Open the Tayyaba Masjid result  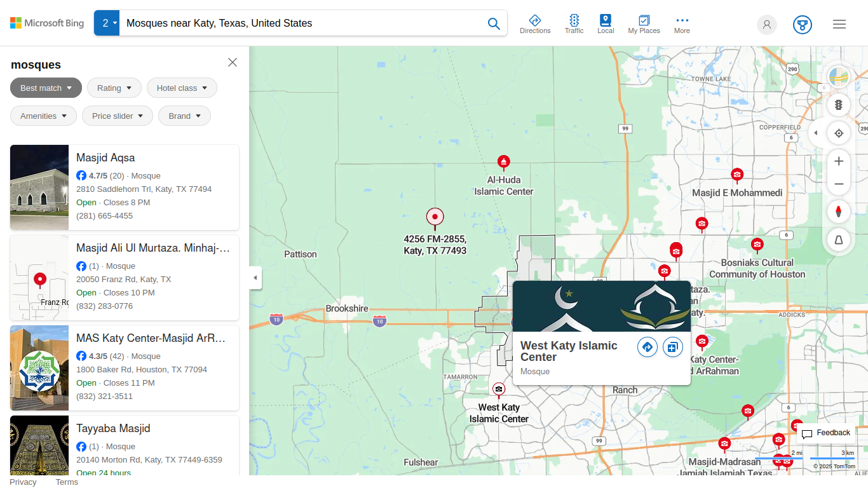[125, 445]
